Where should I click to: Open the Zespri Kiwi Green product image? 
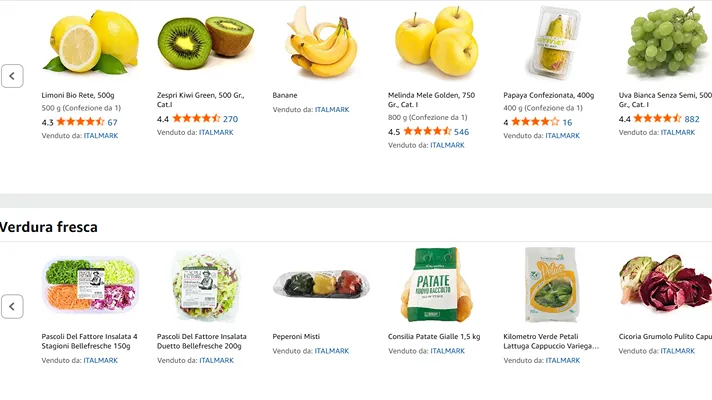[205, 43]
